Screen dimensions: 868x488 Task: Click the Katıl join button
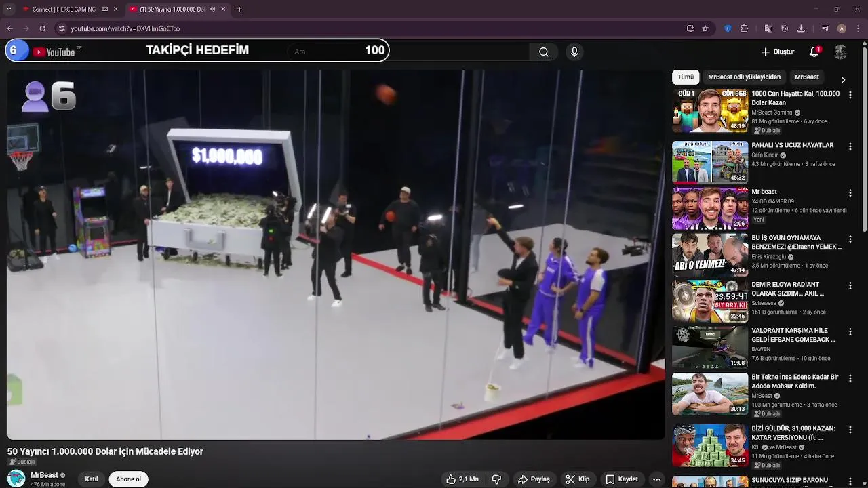tap(92, 479)
